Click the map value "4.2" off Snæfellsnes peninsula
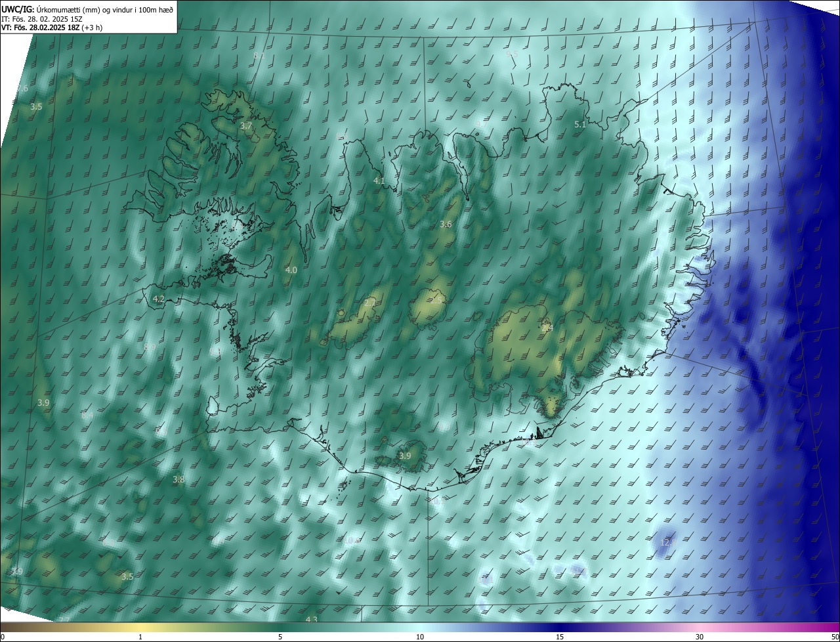The image size is (840, 642). pyautogui.click(x=158, y=299)
